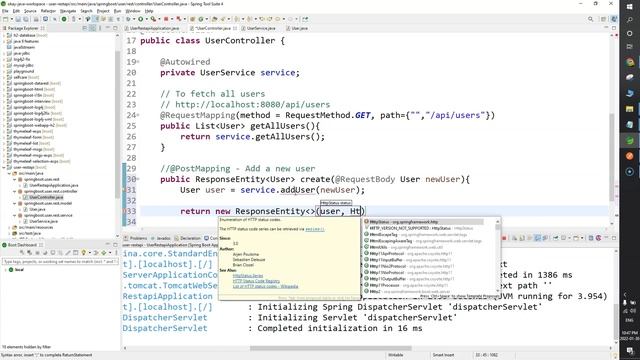Minimize the Package Explorer panel
Image resolution: width=640 pixels, height=360 pixels.
point(108,28)
